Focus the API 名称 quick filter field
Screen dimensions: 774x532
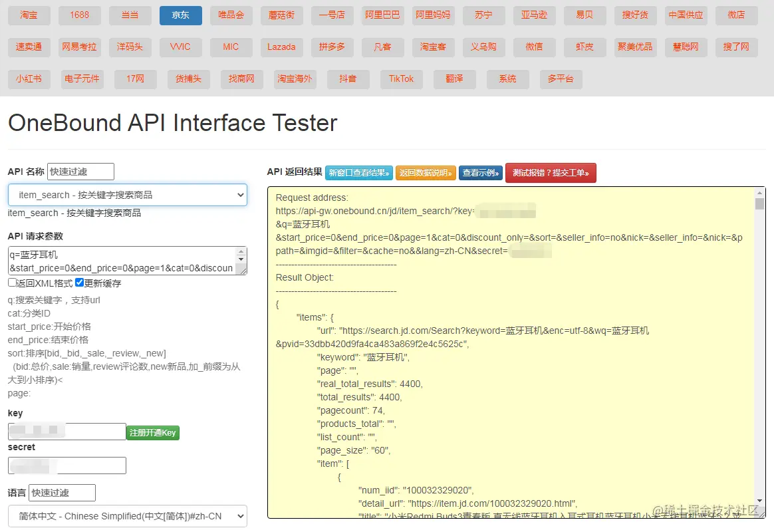point(80,172)
